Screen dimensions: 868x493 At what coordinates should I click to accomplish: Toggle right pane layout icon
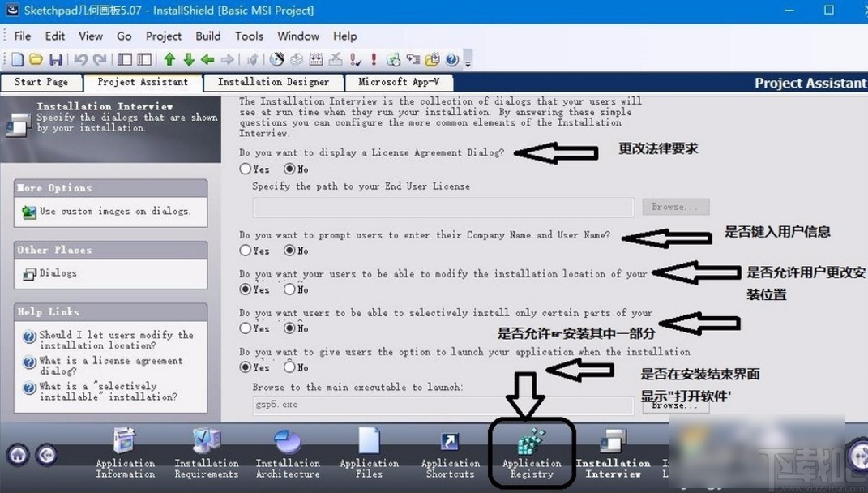coord(144,59)
